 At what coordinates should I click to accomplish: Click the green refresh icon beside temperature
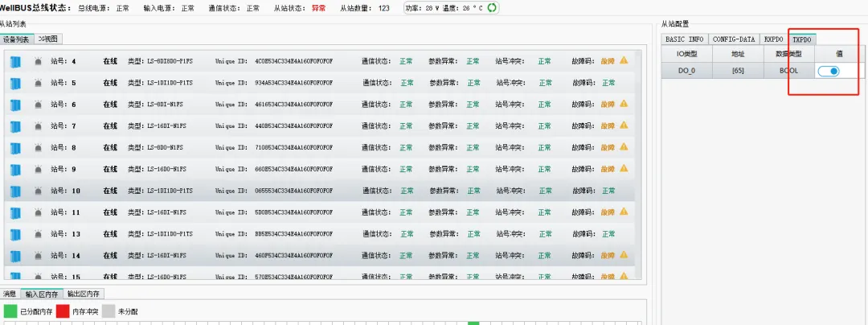pos(492,8)
